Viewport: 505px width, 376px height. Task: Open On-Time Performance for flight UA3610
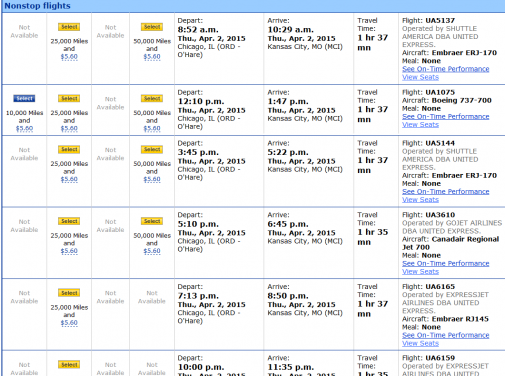[x=446, y=263]
